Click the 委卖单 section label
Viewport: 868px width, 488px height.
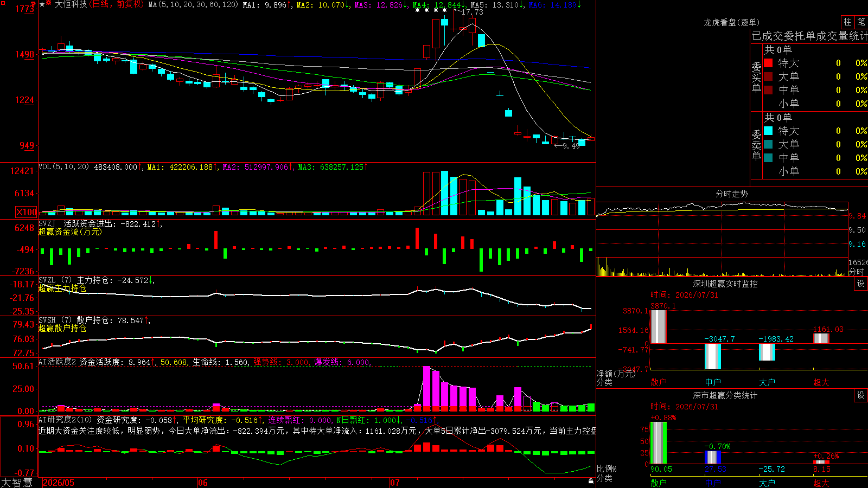[x=756, y=145]
